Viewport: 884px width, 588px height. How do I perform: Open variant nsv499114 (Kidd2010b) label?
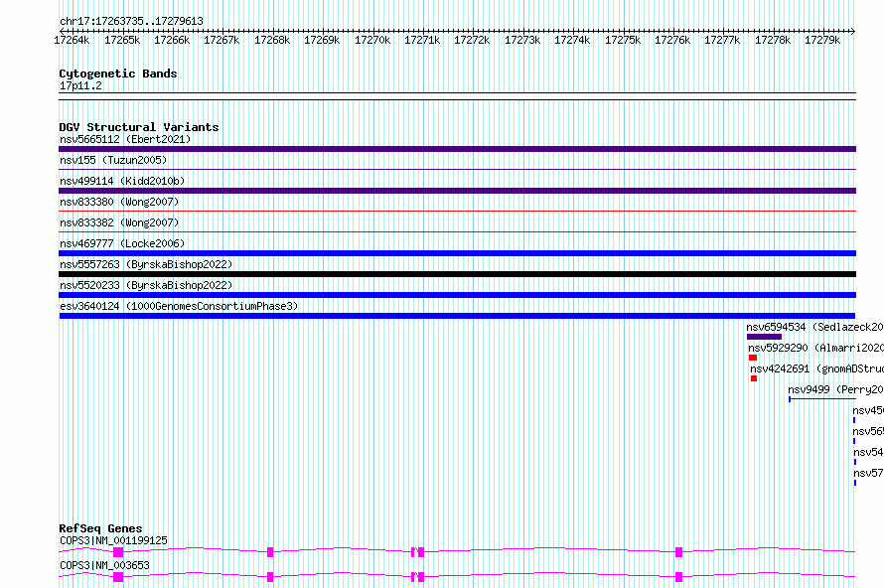(122, 181)
